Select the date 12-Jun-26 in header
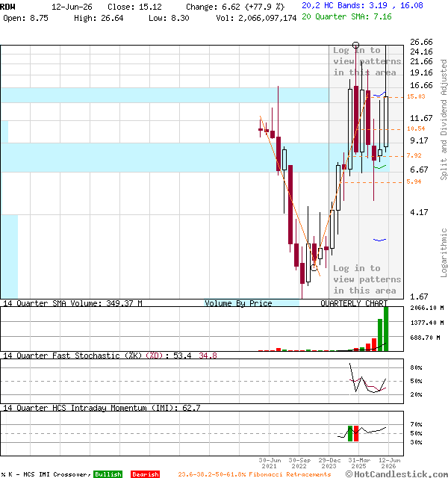 click(x=72, y=7)
